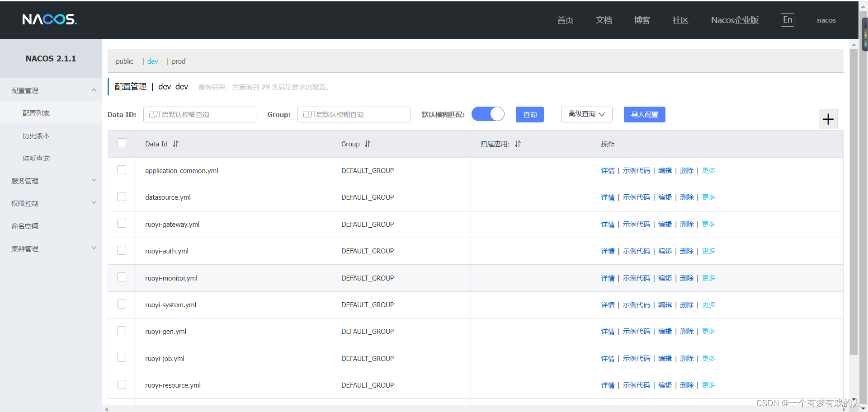Click 编辑 for ruoyi-system.yml

[665, 304]
